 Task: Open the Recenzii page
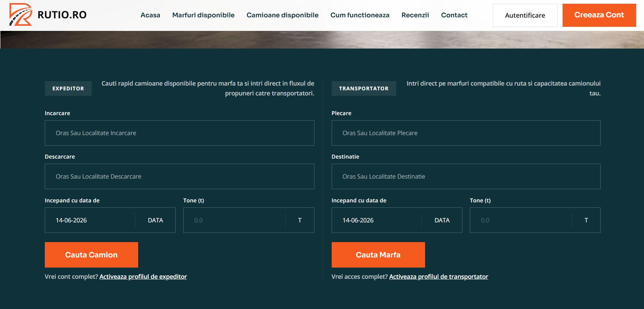pyautogui.click(x=415, y=15)
